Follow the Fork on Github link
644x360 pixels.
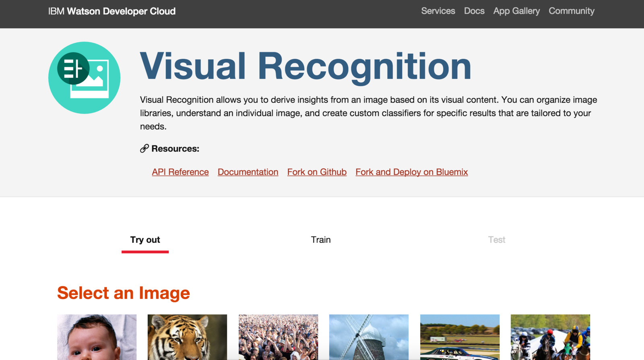(x=317, y=172)
